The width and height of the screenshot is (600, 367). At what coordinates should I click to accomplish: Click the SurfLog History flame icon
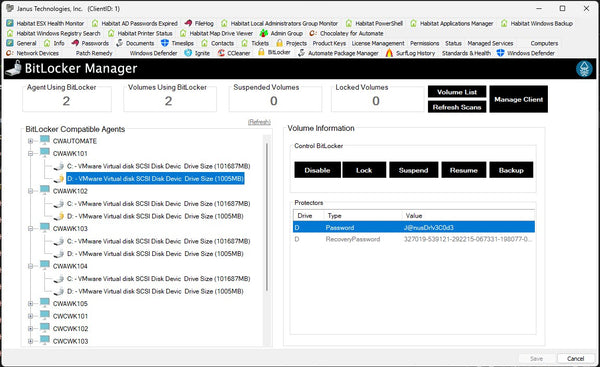tap(389, 53)
